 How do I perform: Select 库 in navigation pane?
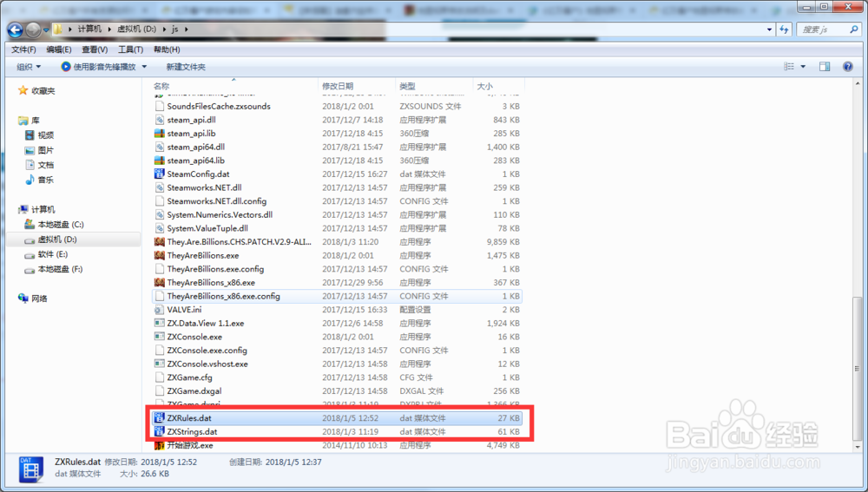[36, 120]
